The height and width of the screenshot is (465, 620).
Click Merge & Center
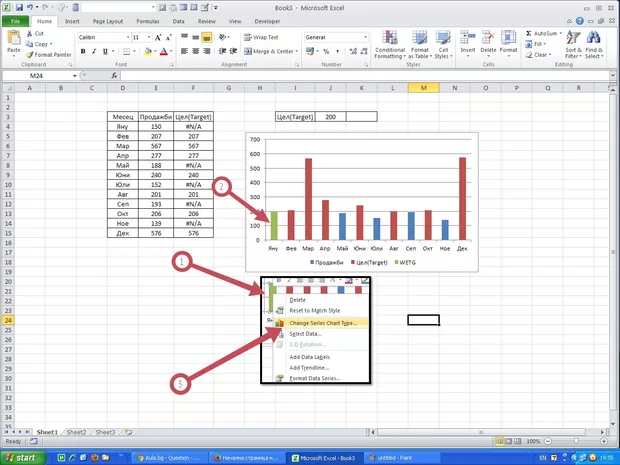[x=268, y=51]
